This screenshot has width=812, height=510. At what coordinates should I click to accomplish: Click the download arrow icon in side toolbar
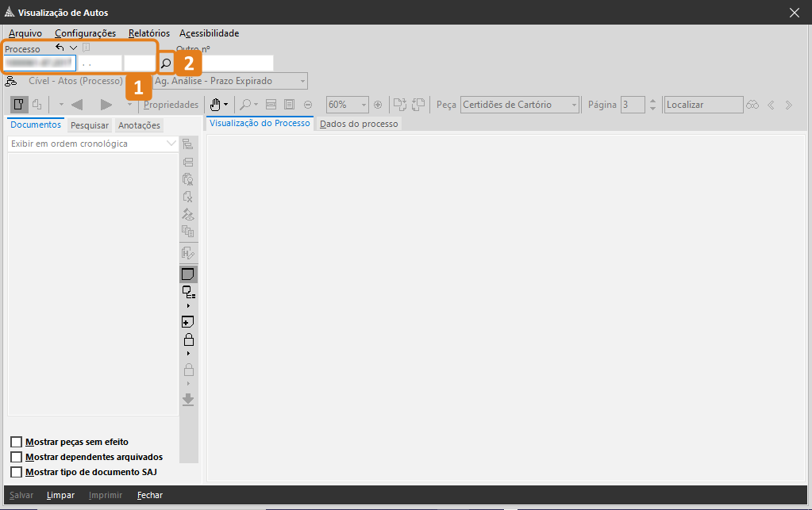[x=188, y=399]
